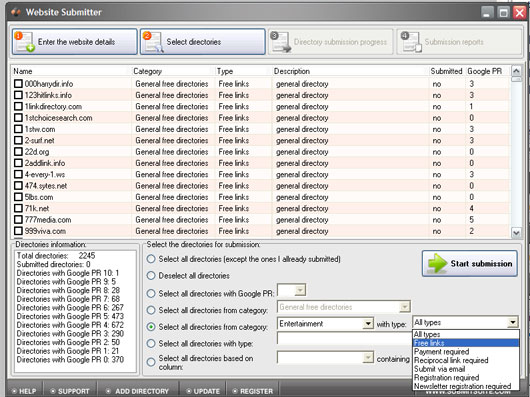Viewport: 530px width, 397px height.
Task: Check the 1stchoicesearch.com checkbox
Action: 18,118
